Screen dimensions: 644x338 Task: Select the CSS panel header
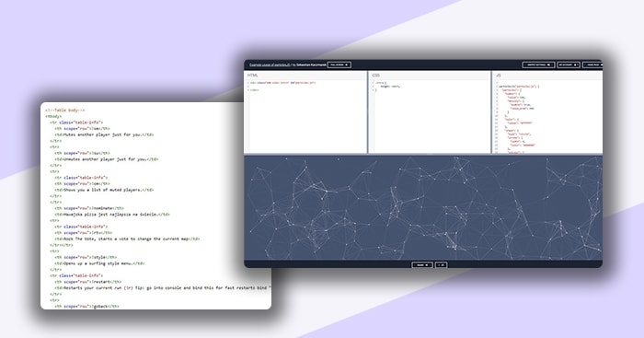430,76
